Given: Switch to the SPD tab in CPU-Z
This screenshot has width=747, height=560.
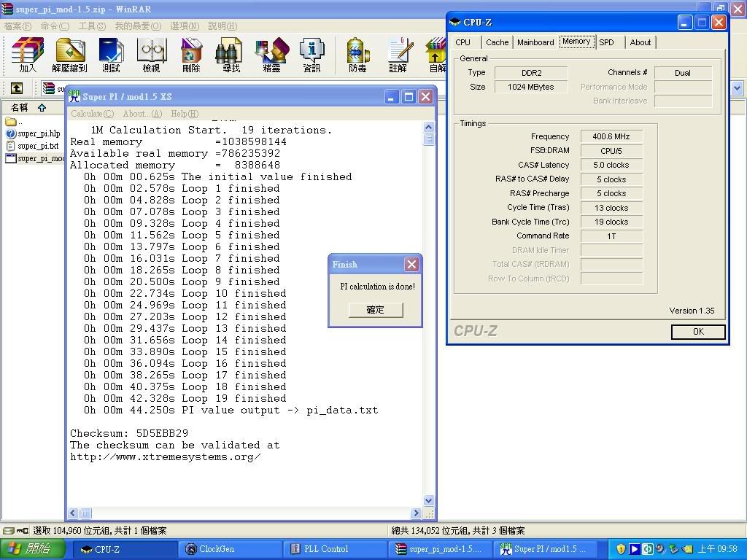Looking at the screenshot, I should [606, 42].
